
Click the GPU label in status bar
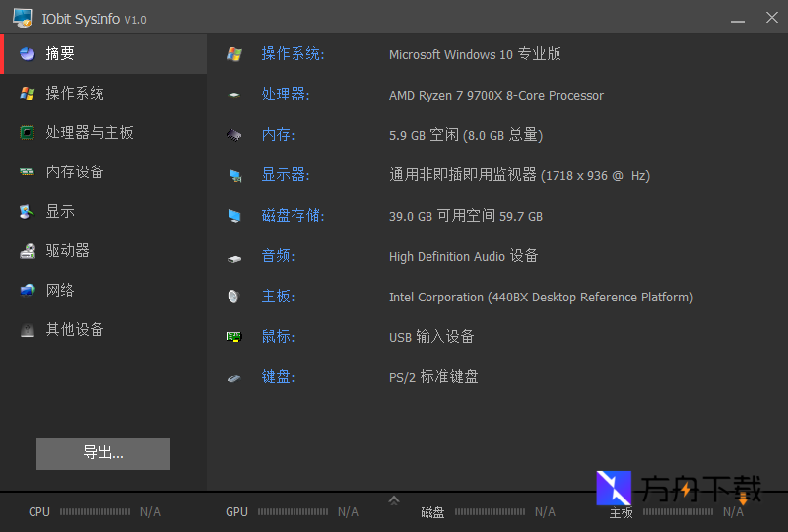(236, 512)
